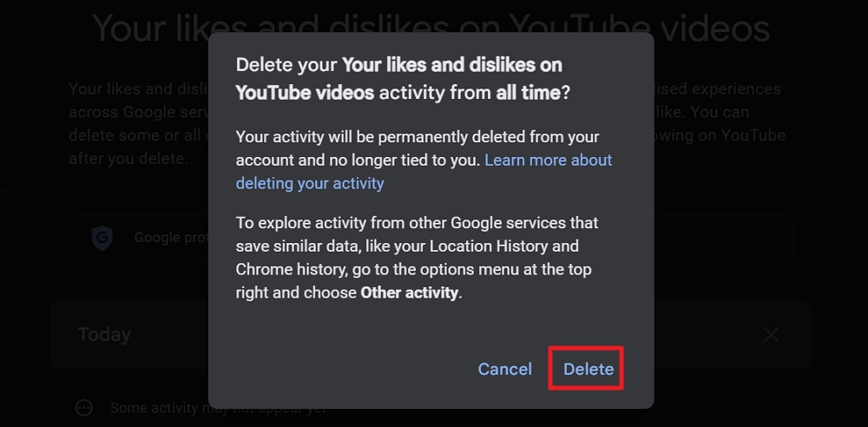This screenshot has height=427, width=868.
Task: Click the bold 'Other activity' text
Action: (409, 292)
